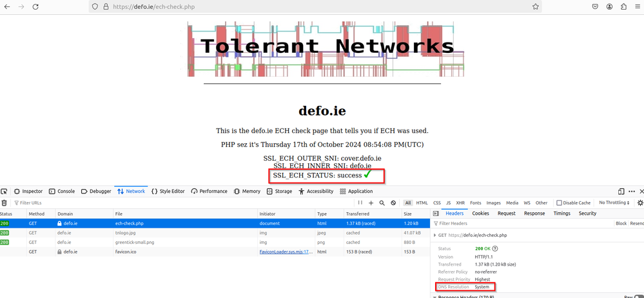Image resolution: width=644 pixels, height=298 pixels.
Task: Open the Debugger tab
Action: 96,192
